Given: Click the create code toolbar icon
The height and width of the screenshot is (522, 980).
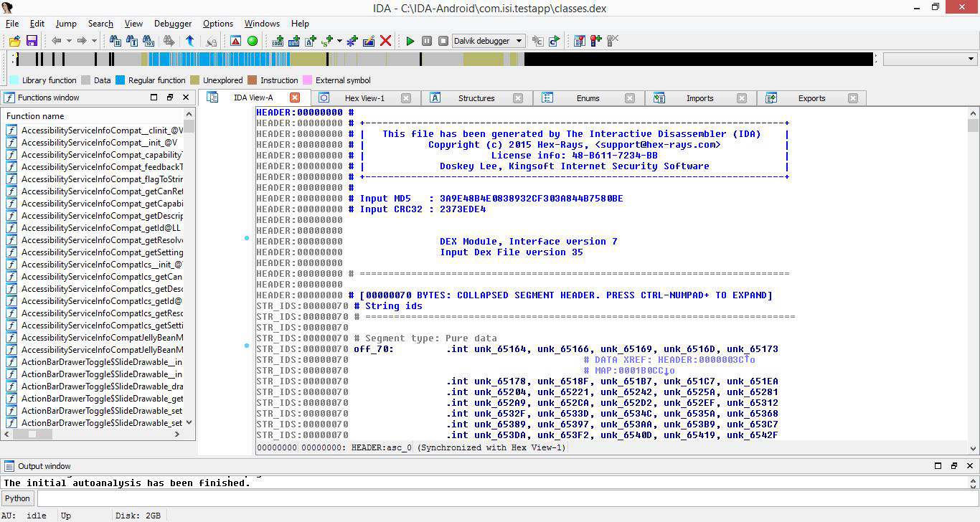Looking at the screenshot, I should 278,42.
